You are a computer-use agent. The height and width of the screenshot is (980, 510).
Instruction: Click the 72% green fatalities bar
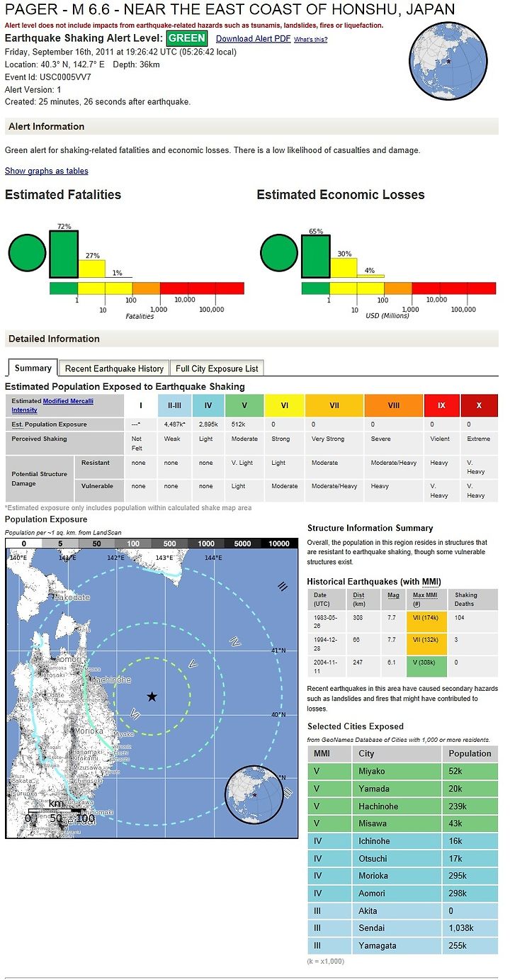pyautogui.click(x=64, y=254)
